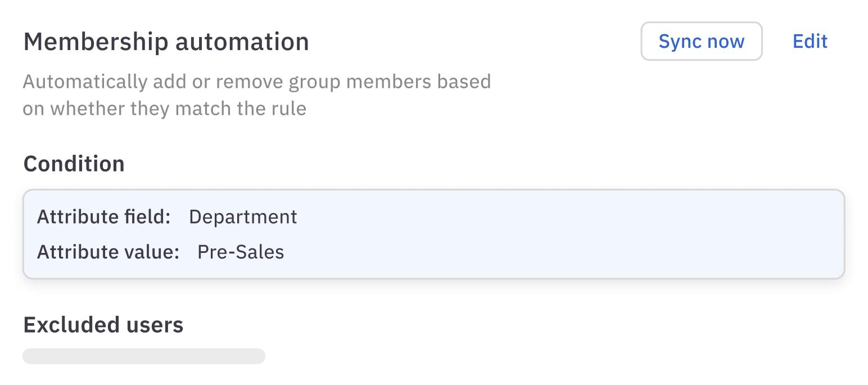Open Edit for membership automation
This screenshot has height=385, width=868.
(810, 41)
